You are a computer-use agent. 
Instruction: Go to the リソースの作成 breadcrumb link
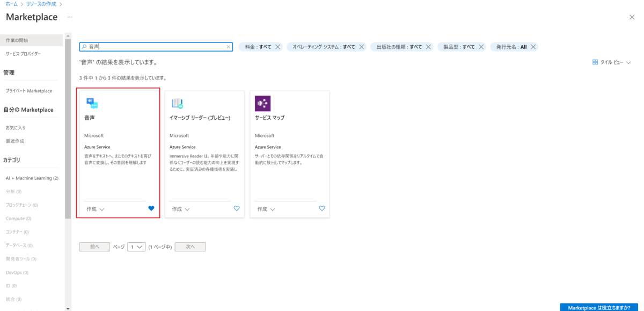[41, 4]
